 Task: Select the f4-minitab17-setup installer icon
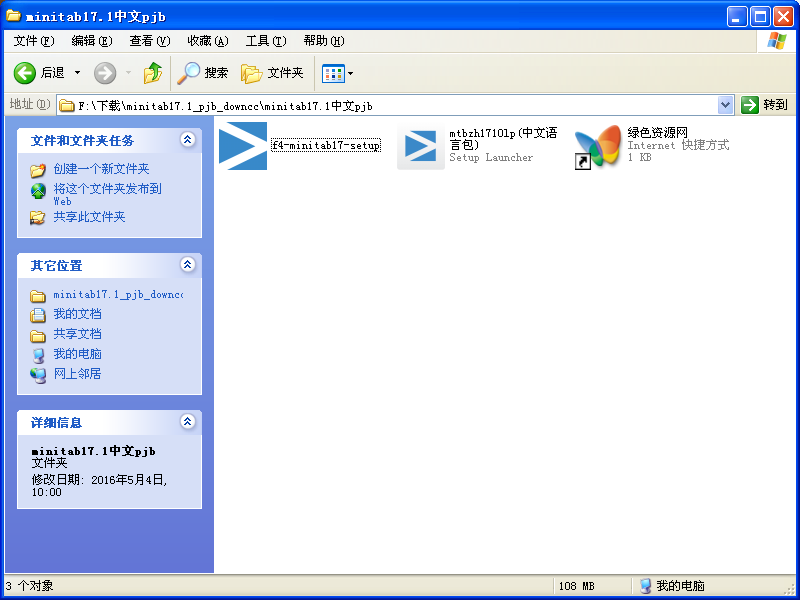click(x=243, y=146)
